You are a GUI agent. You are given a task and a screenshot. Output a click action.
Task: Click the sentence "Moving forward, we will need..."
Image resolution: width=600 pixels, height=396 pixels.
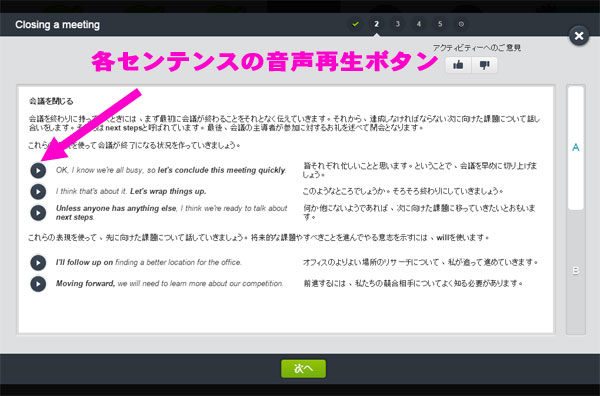point(170,284)
